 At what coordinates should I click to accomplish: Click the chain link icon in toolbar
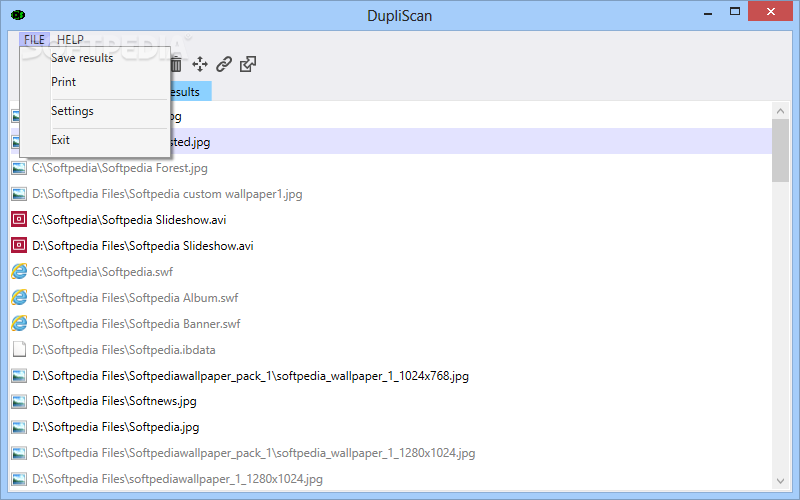point(224,64)
